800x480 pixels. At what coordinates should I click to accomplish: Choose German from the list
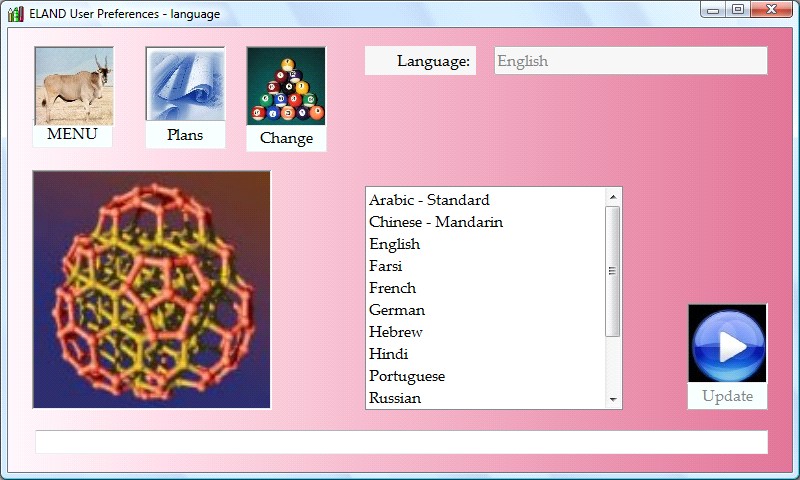pos(396,310)
